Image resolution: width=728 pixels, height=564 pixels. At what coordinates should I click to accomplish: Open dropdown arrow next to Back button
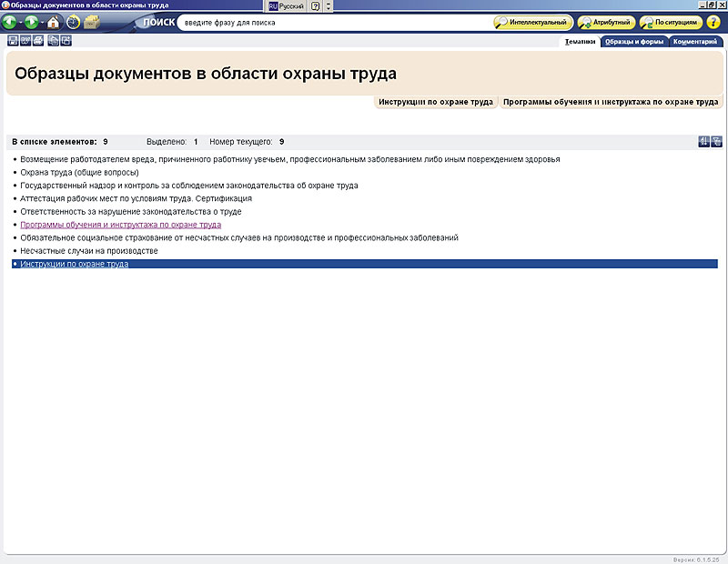coord(20,22)
